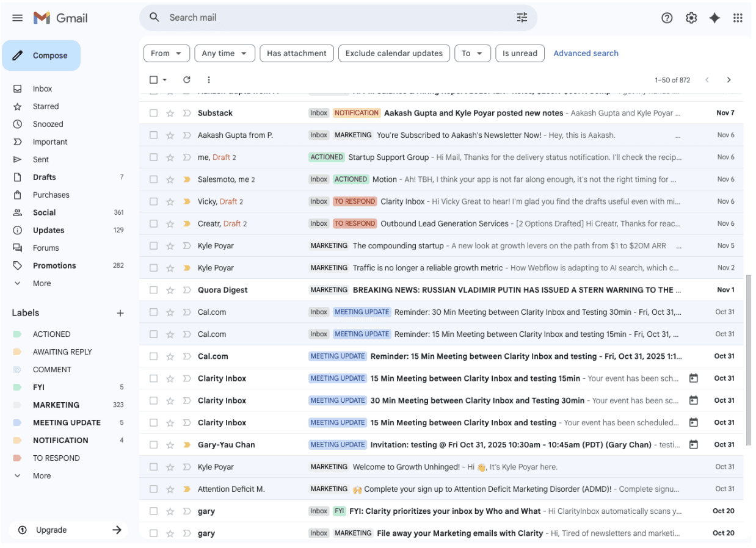
Task: Open the main menu hamburger icon
Action: click(x=18, y=18)
